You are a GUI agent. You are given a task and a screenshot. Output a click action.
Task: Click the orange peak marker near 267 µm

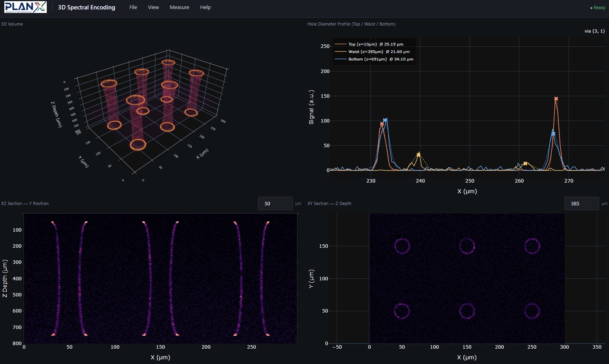pyautogui.click(x=556, y=99)
